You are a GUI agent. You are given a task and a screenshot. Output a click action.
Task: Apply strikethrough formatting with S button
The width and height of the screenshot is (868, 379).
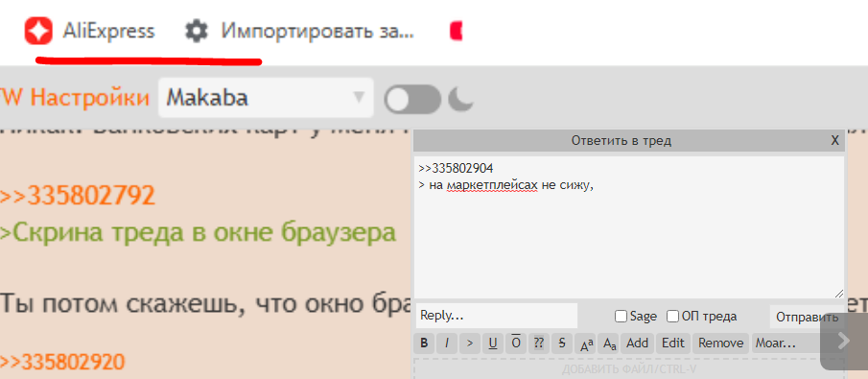pos(561,343)
